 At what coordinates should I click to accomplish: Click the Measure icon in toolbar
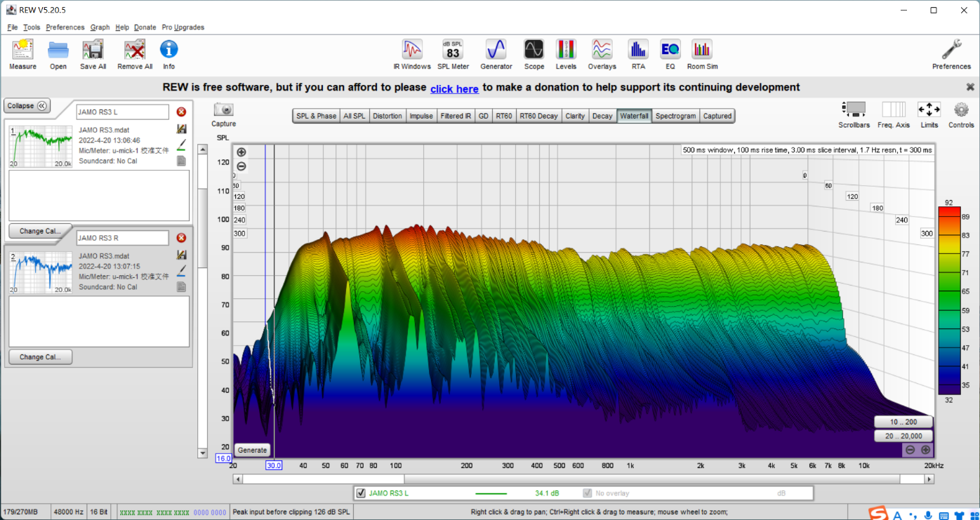(x=22, y=51)
